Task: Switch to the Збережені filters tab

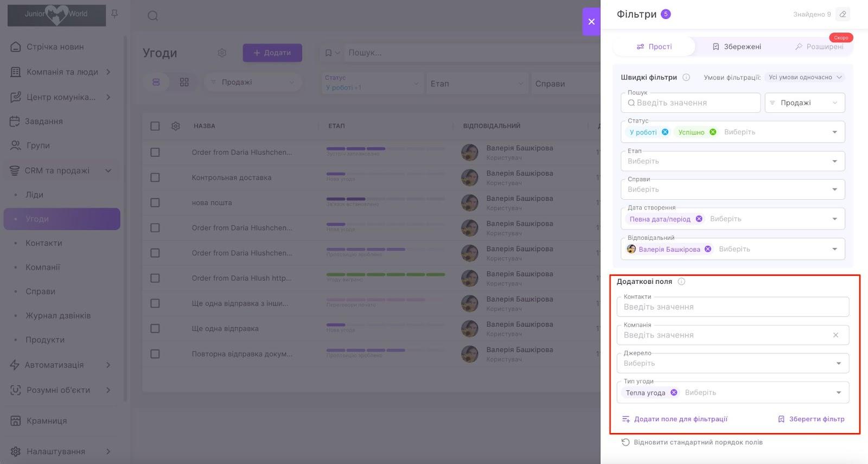Action: tap(737, 47)
